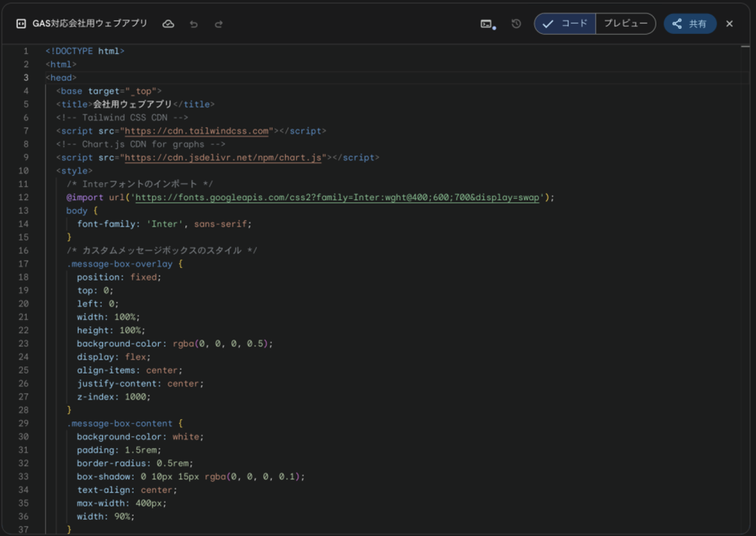The width and height of the screenshot is (756, 536).
Task: Click the cloud save status icon
Action: coord(168,24)
